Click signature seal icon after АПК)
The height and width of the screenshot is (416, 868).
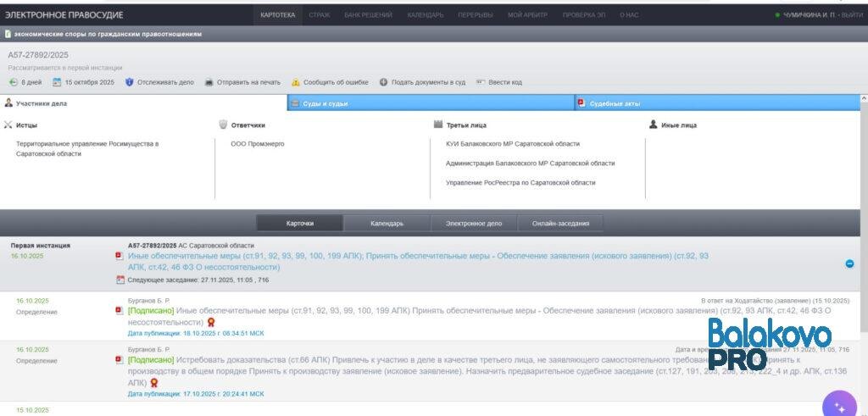(x=154, y=383)
